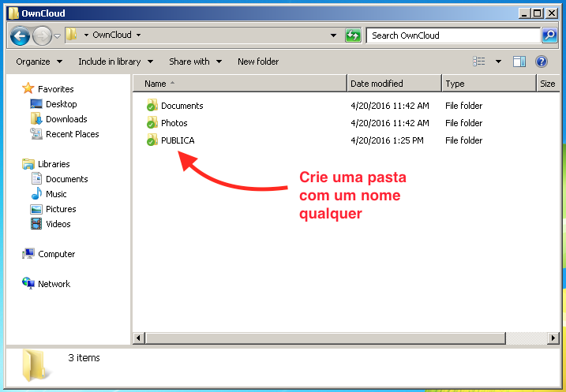Screen dimensions: 566x392
Task: Click date 4/20/2016 1:25 PM cell
Action: [x=387, y=140]
